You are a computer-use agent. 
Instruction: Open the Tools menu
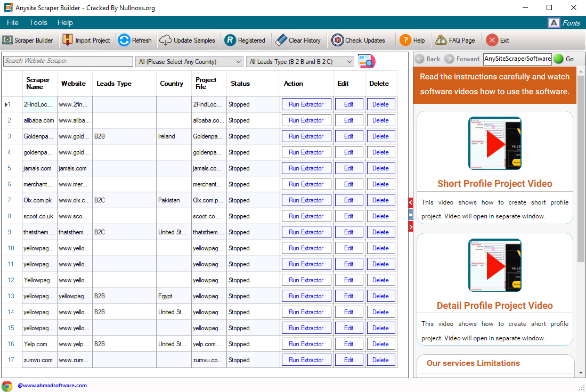(38, 22)
